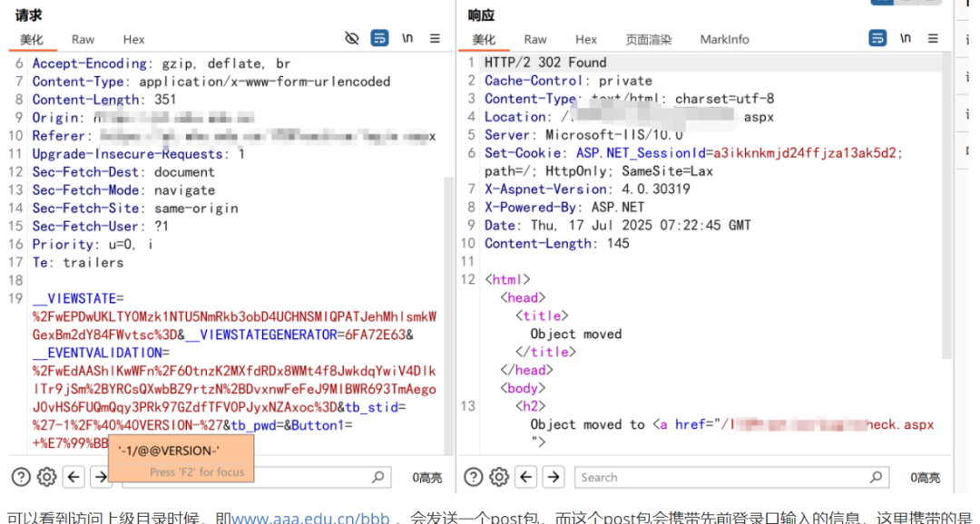Image resolution: width=980 pixels, height=524 pixels.
Task: Select response 美化 tab
Action: coord(483,39)
